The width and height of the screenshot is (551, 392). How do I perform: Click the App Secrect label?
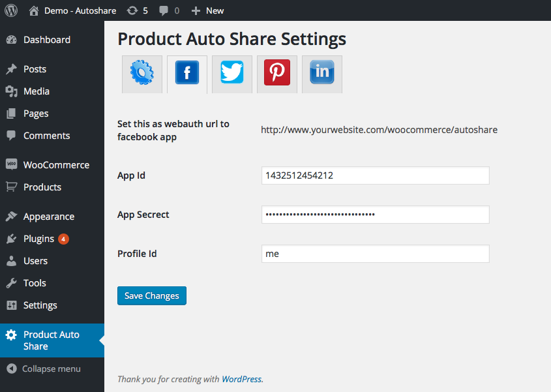[143, 215]
